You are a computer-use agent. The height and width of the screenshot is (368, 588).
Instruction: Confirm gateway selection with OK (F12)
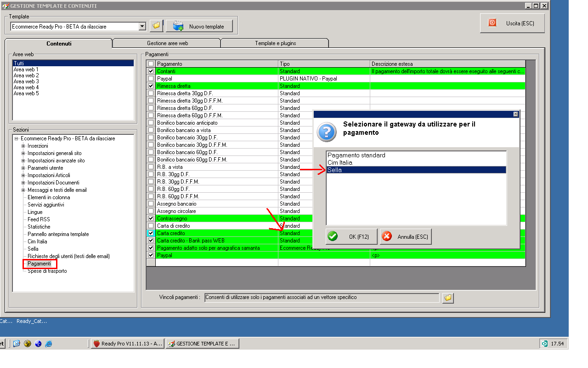pos(351,236)
